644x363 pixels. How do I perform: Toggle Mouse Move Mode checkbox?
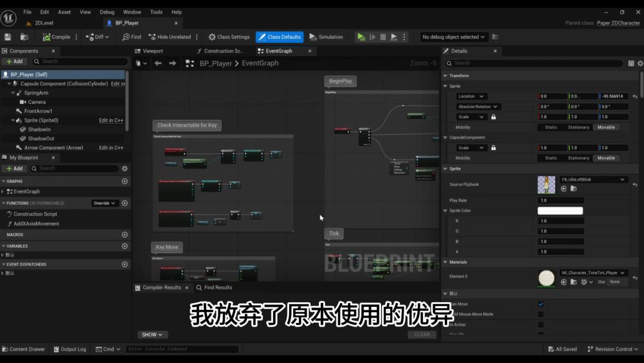(x=540, y=314)
